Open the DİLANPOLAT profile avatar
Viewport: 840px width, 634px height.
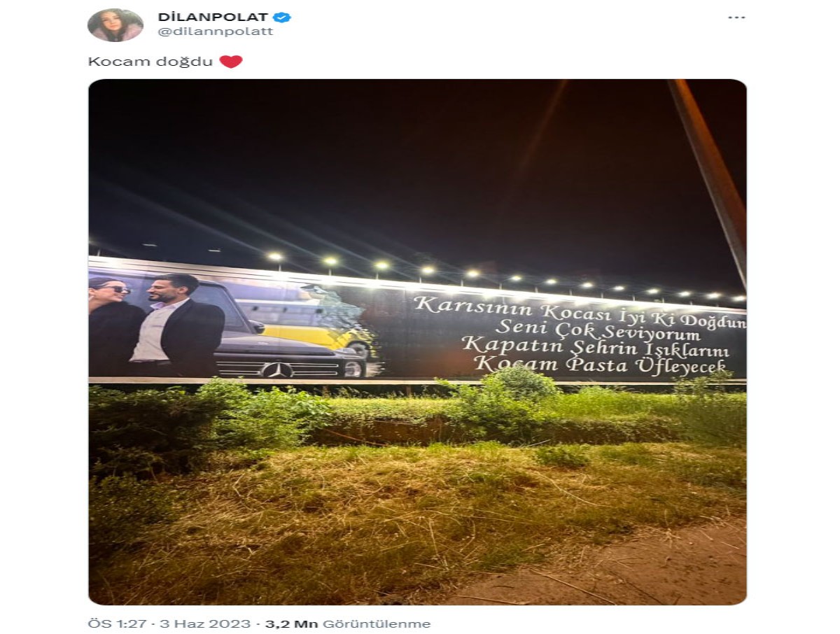(115, 25)
